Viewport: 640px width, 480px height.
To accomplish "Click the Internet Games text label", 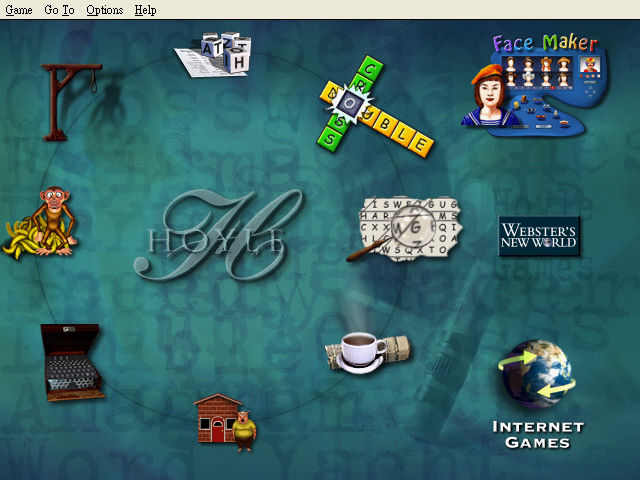I will tap(538, 435).
